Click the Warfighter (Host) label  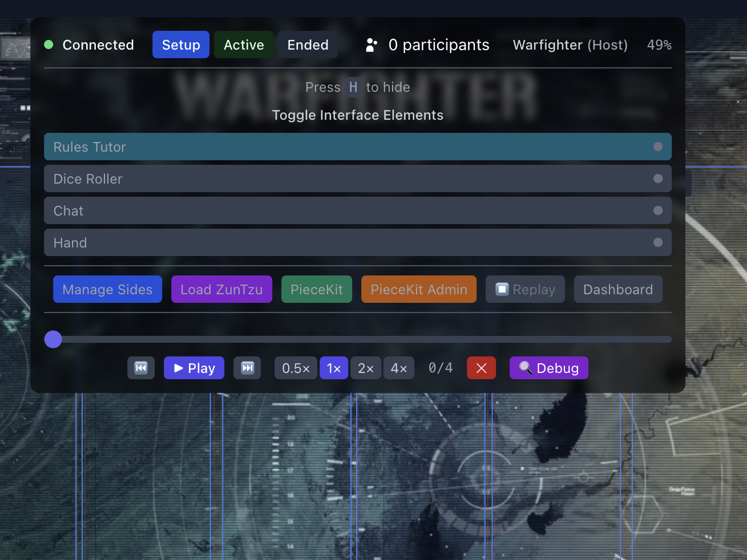point(570,45)
